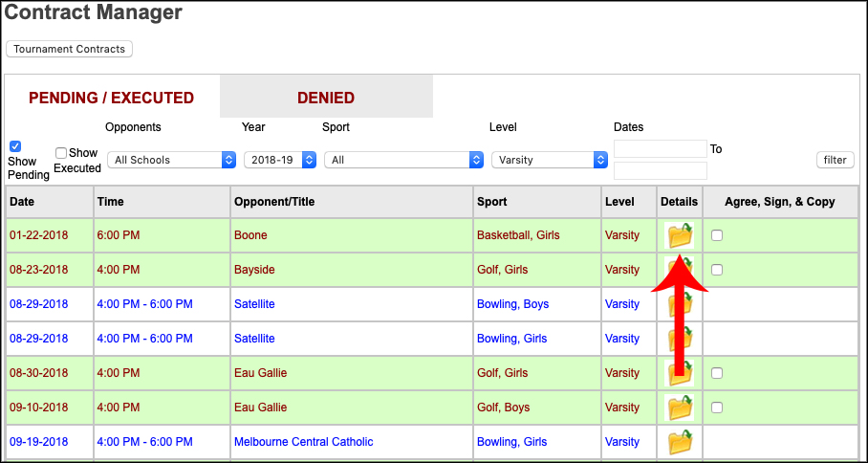Focus the end date input field
868x463 pixels.
tap(661, 170)
